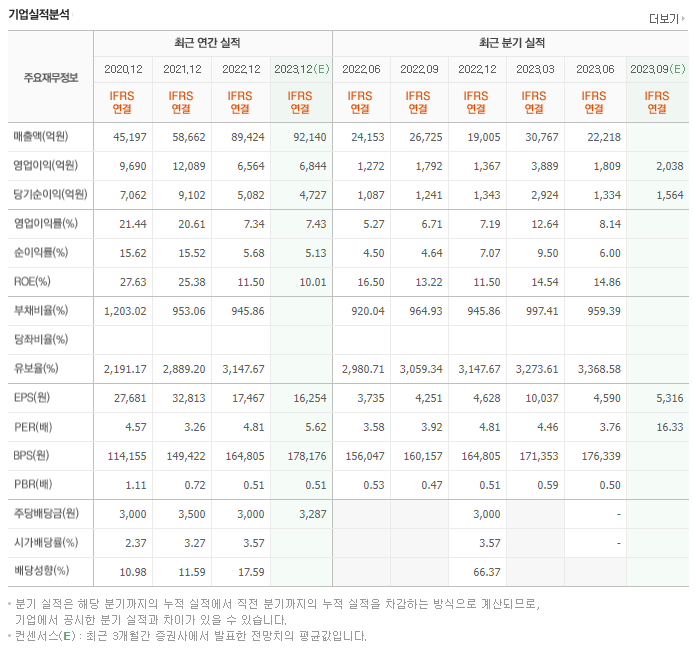Click the 당좌비율(%) row label
Viewport: 694px width, 648px height.
(x=41, y=339)
